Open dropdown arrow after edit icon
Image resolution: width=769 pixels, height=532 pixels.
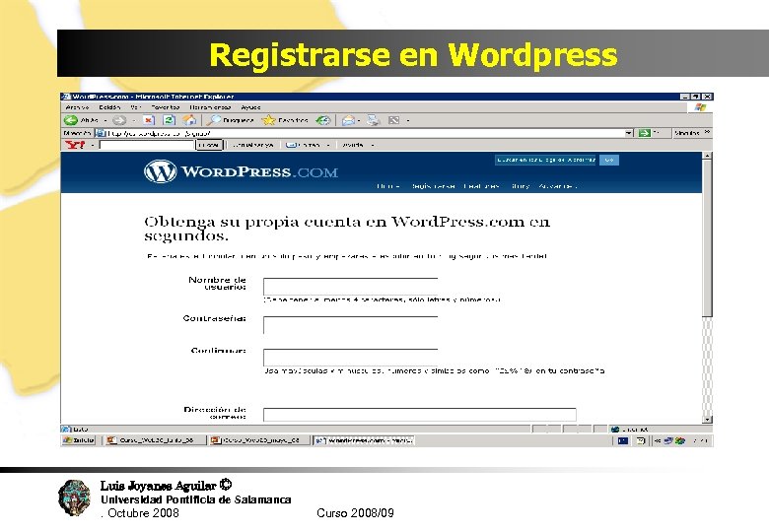tap(407, 120)
